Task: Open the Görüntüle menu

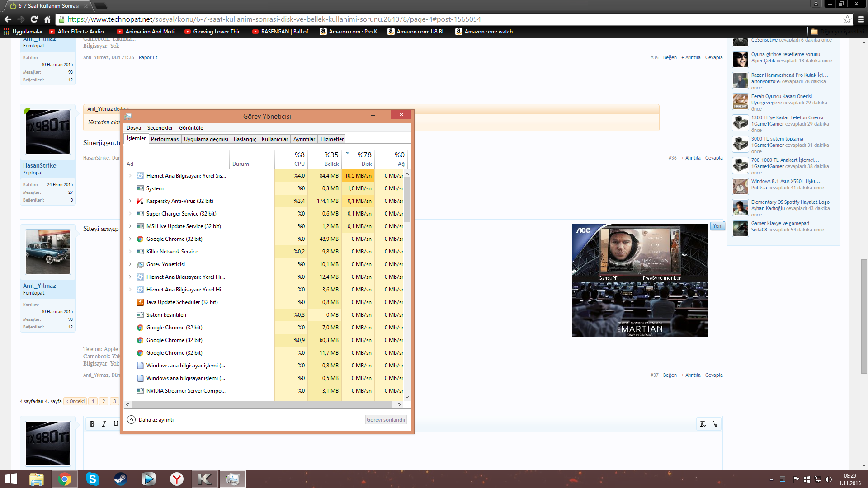Action: coord(191,128)
